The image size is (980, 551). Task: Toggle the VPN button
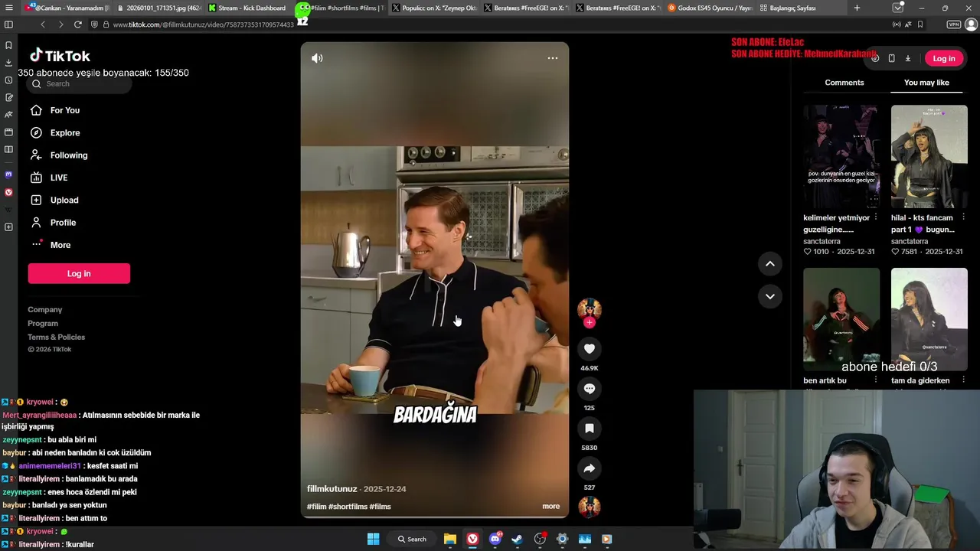[953, 24]
